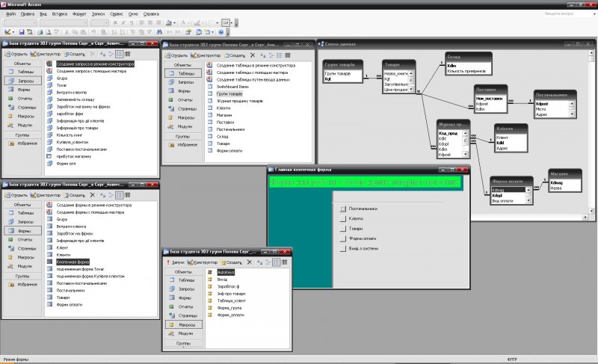Select Страницы in the queries window sidebar
The width and height of the screenshot is (598, 364).
click(23, 108)
